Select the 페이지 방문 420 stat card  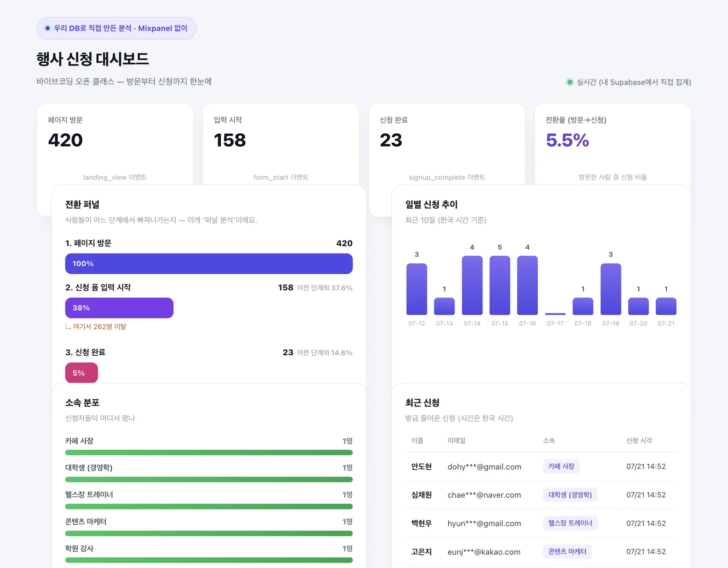tap(115, 144)
